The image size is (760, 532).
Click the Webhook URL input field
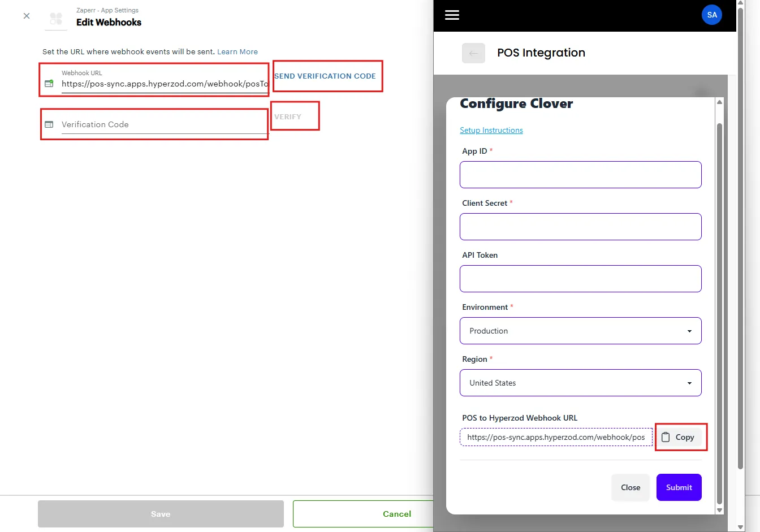pyautogui.click(x=165, y=84)
